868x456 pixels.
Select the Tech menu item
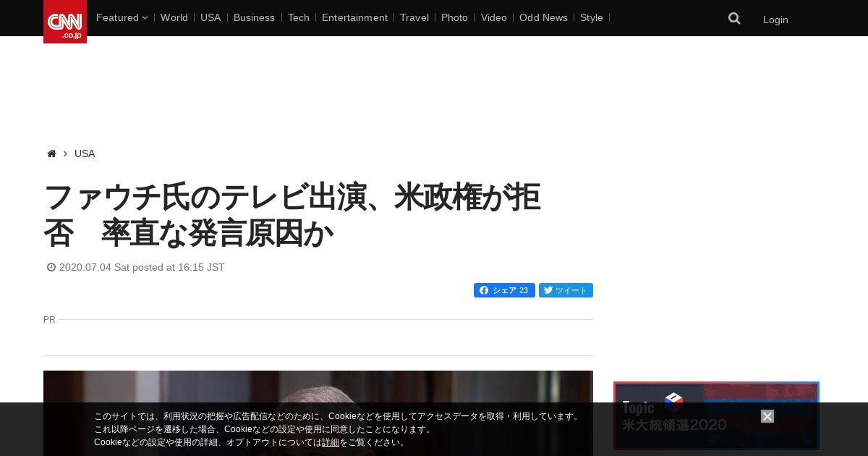(x=298, y=17)
